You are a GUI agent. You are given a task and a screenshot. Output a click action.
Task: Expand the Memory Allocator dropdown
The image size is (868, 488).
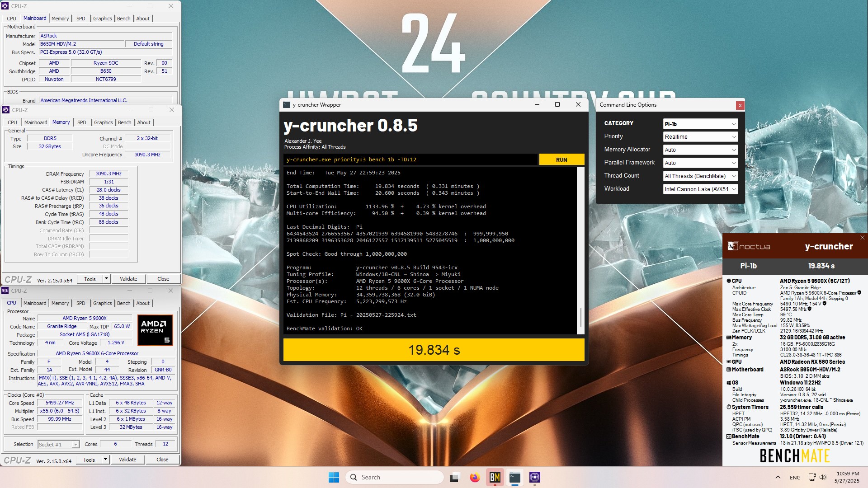(x=700, y=150)
